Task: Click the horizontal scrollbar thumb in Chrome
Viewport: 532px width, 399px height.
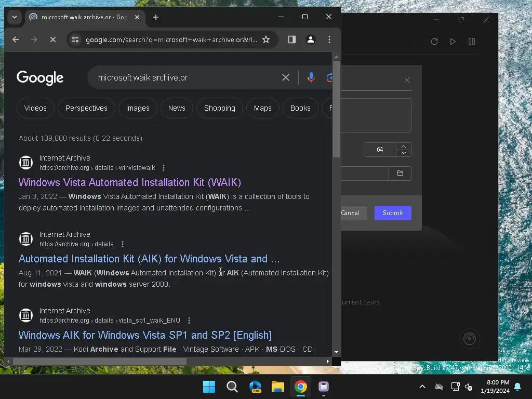Action: pos(100,362)
